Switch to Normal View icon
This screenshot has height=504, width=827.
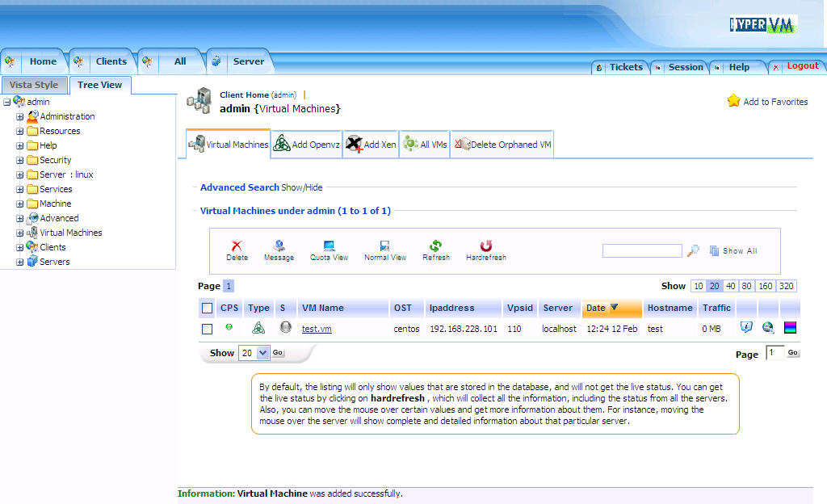click(385, 246)
